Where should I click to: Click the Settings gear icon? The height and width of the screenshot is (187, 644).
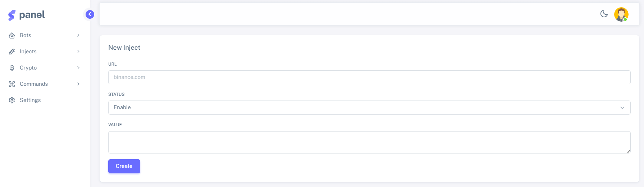[x=12, y=100]
